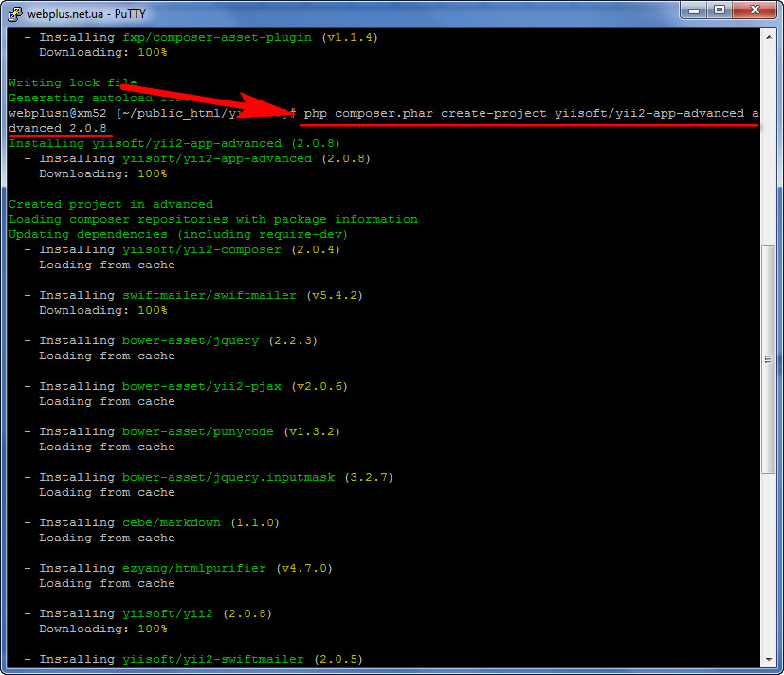Click the package name 'fxp/composer-asset-plugin'
Screen dimensions: 784x675
(x=217, y=38)
